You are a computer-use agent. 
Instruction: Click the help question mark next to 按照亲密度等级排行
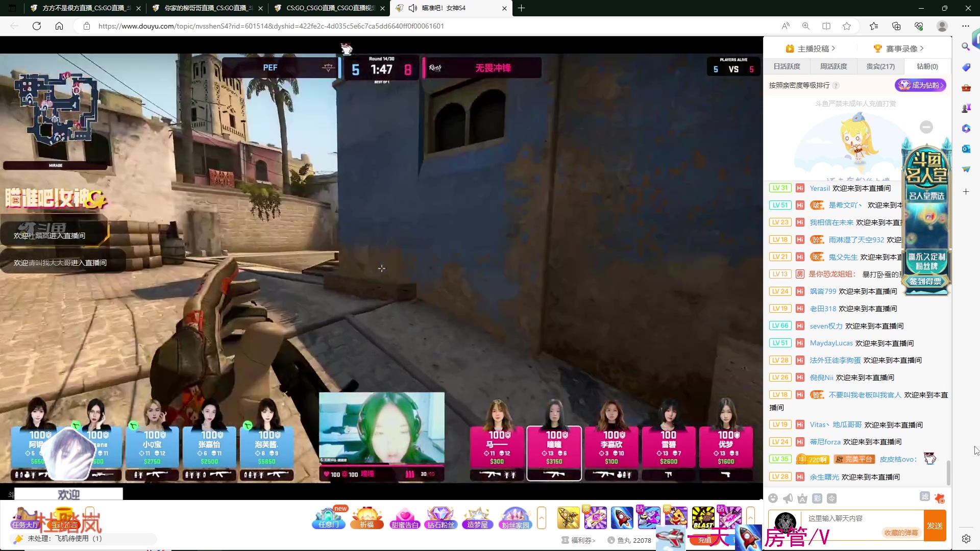836,86
